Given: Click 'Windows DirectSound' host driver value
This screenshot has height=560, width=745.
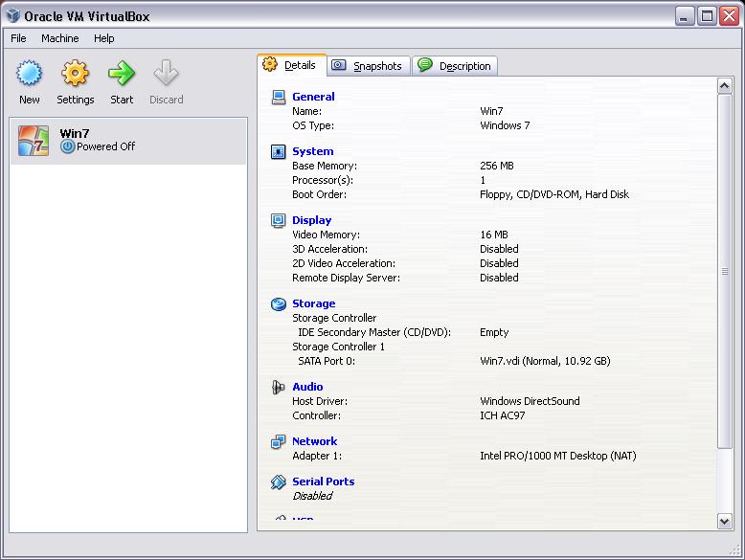Looking at the screenshot, I should (x=530, y=401).
